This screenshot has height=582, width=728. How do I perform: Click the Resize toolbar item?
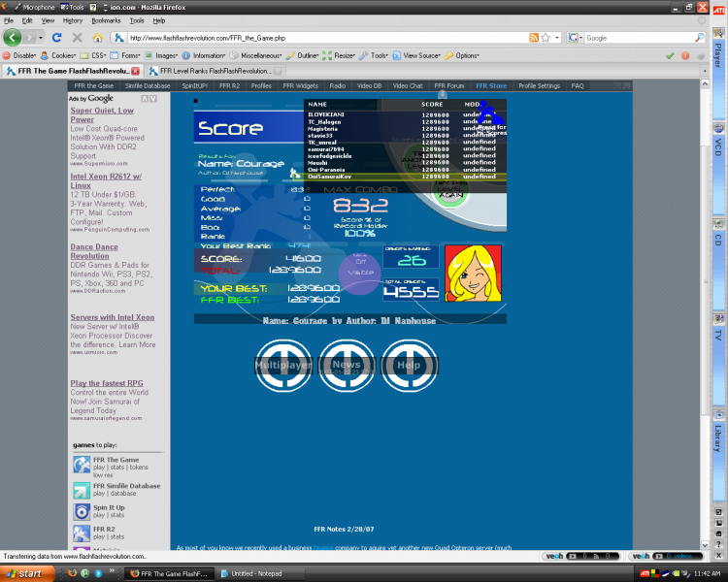(339, 55)
